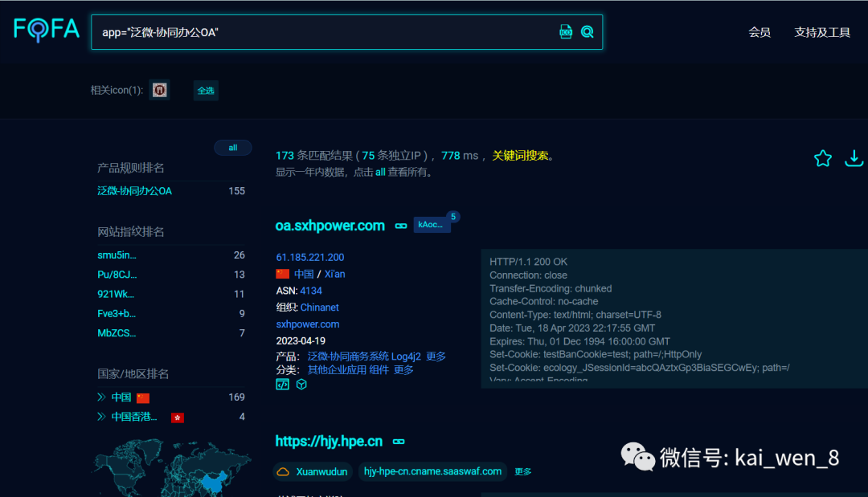This screenshot has width=868, height=497.
Task: Click the 2023-04-19 date text
Action: pyautogui.click(x=301, y=340)
